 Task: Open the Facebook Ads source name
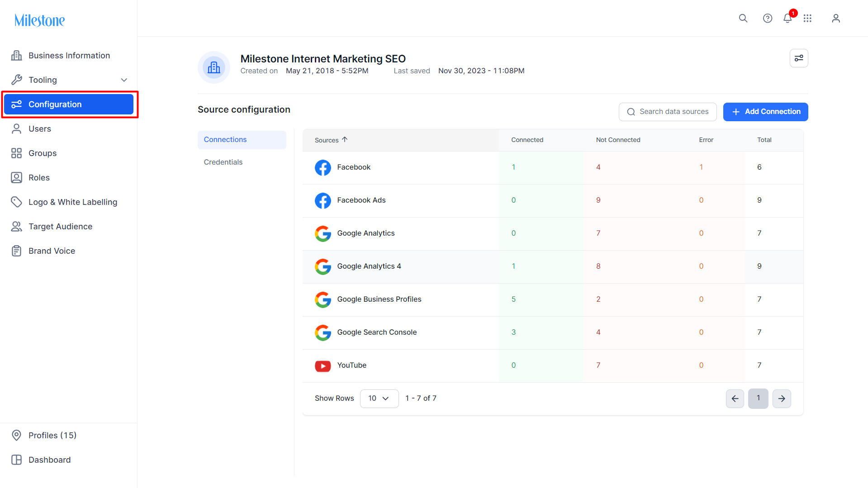pyautogui.click(x=361, y=200)
